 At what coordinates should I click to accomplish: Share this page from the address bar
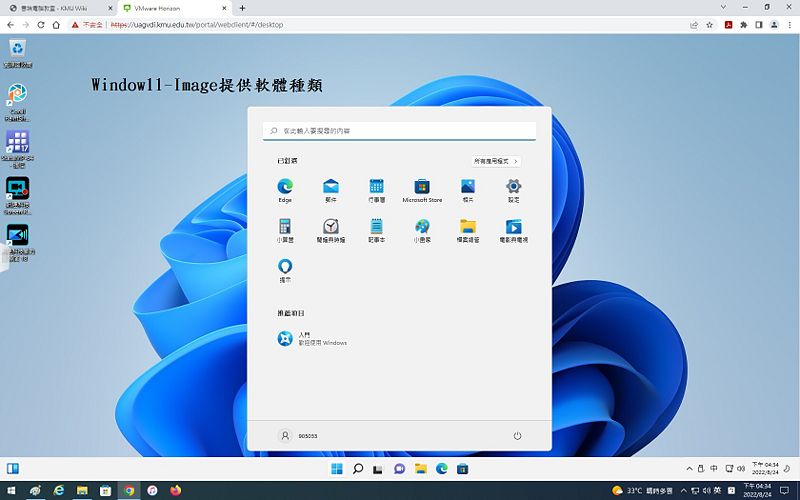694,24
